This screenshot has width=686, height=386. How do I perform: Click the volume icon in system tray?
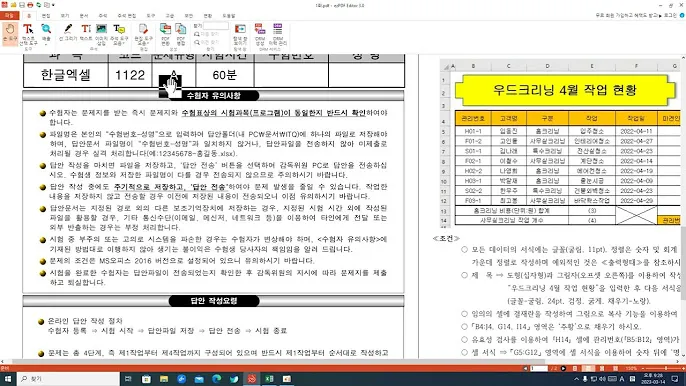(603, 379)
